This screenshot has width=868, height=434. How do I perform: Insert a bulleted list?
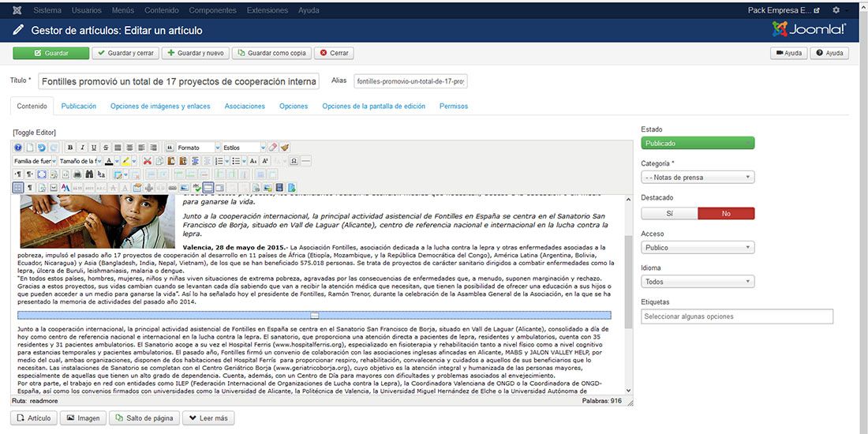tap(236, 161)
